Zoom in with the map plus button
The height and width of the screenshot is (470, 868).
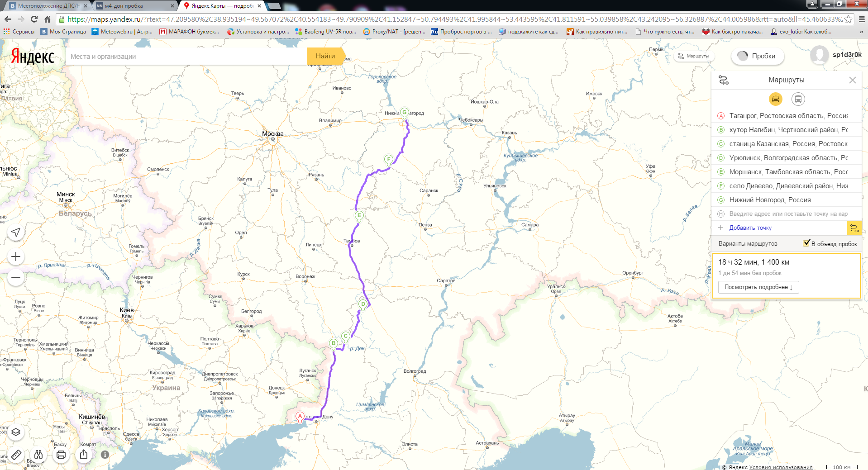pyautogui.click(x=16, y=257)
